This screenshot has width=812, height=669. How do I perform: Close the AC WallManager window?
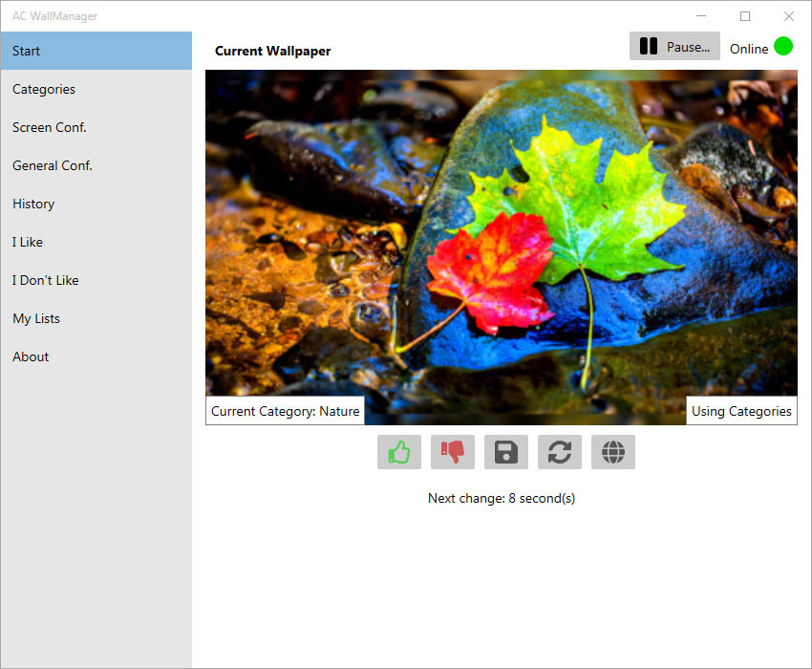789,16
